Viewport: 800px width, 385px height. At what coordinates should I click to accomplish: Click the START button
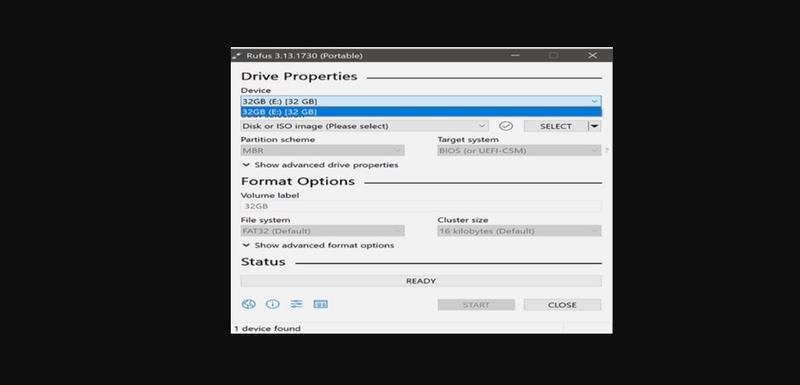(476, 305)
